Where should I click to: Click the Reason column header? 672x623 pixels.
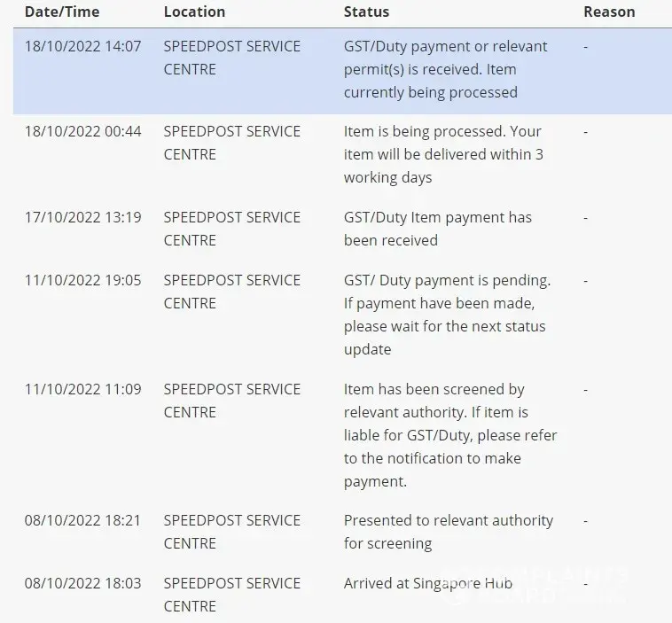point(609,12)
